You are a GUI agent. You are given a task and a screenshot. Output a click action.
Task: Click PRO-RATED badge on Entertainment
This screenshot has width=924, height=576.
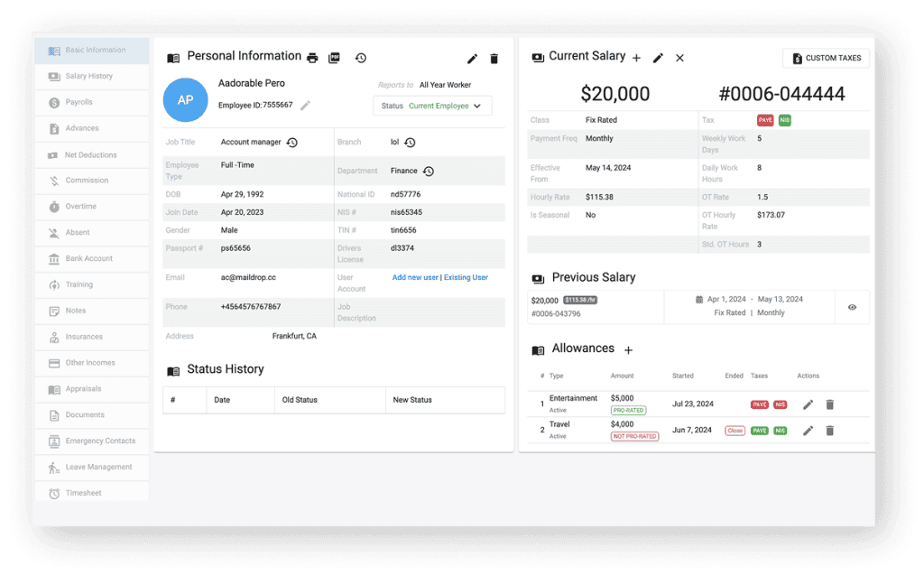(628, 411)
